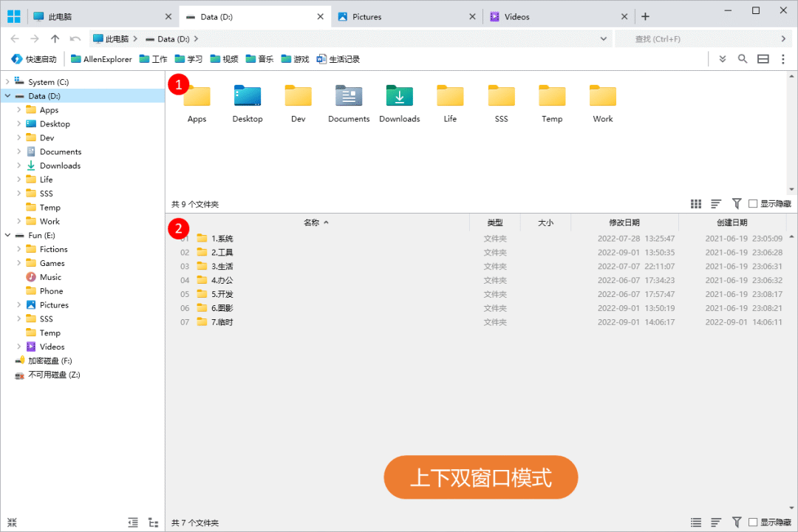Toggle the collapse toolbar double-chevron icon
Screen dimensions: 798x532
pos(722,59)
